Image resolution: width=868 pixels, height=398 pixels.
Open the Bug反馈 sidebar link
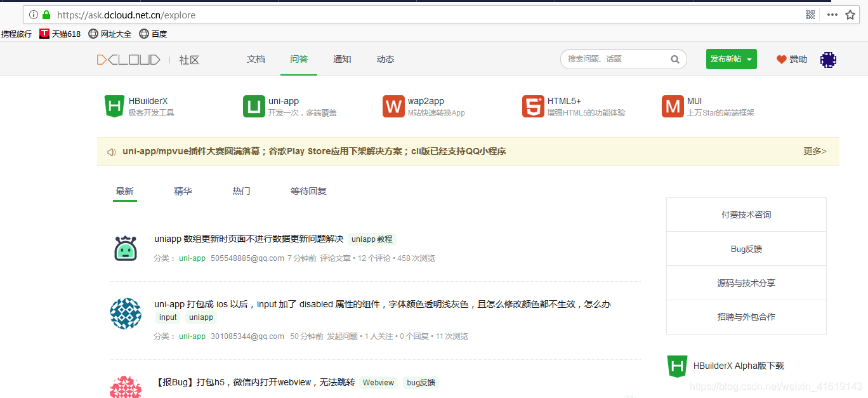pos(746,248)
